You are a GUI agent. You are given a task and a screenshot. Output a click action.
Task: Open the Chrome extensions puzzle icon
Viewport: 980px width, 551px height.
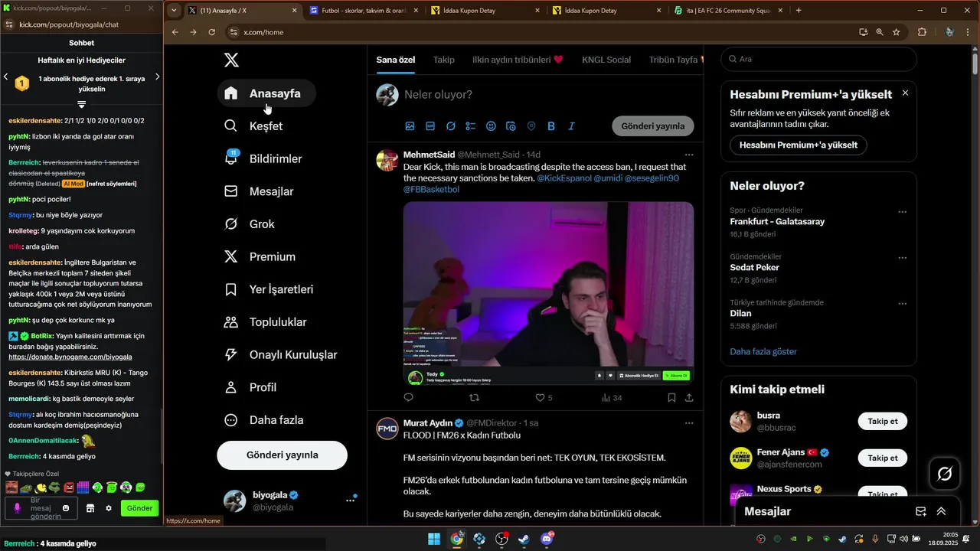tap(922, 32)
